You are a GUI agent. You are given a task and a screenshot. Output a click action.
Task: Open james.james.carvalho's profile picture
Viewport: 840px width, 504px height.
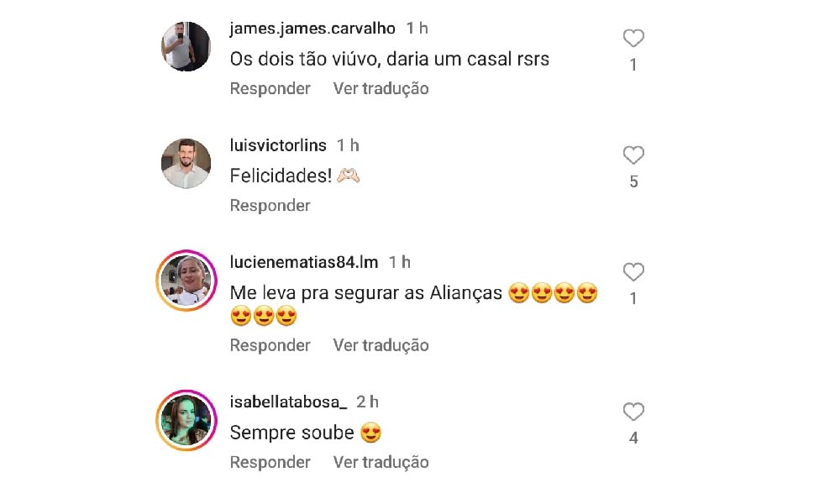tap(186, 46)
